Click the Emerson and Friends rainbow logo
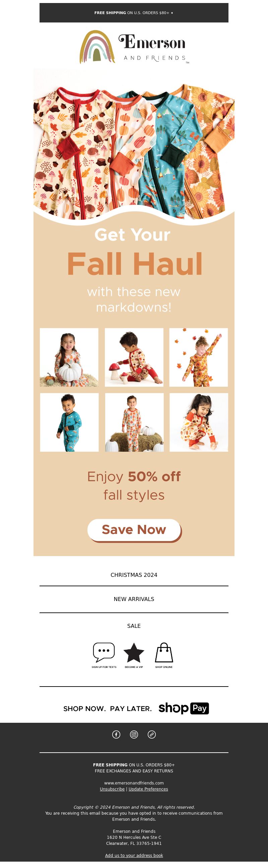Image resolution: width=268 pixels, height=868 pixels. point(134,47)
